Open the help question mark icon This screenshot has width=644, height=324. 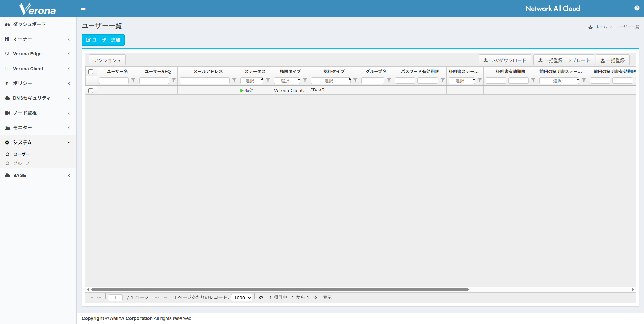(637, 8)
